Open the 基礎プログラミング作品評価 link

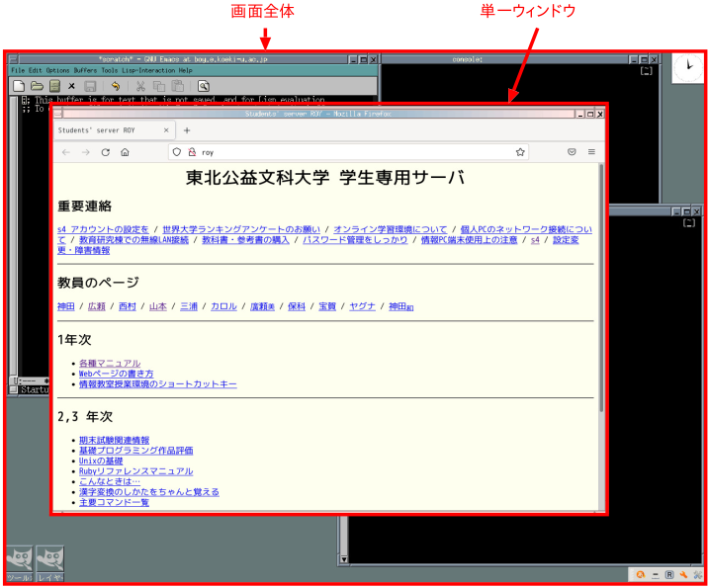point(135,451)
